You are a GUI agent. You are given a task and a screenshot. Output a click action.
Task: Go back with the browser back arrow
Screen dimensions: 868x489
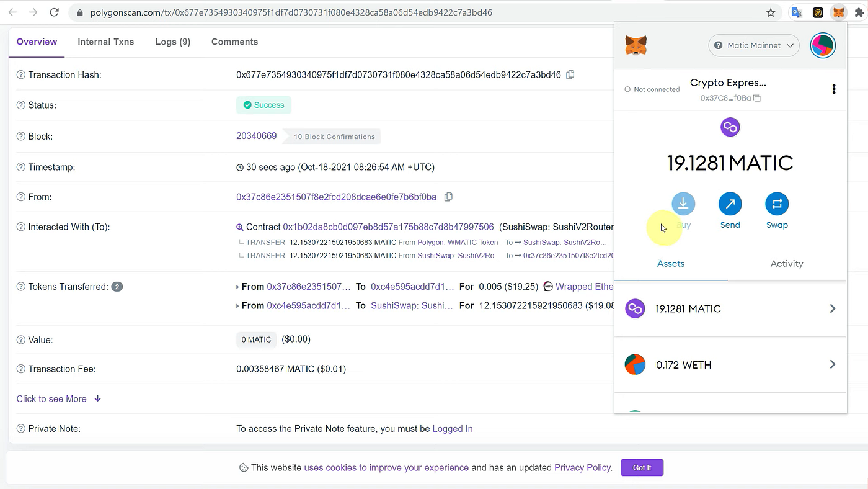click(x=12, y=12)
